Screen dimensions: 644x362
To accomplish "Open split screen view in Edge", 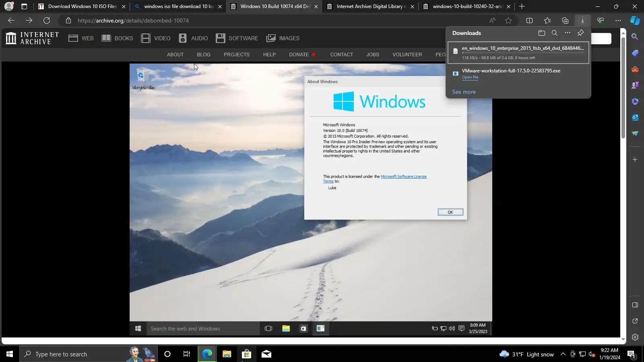I will click(529, 21).
